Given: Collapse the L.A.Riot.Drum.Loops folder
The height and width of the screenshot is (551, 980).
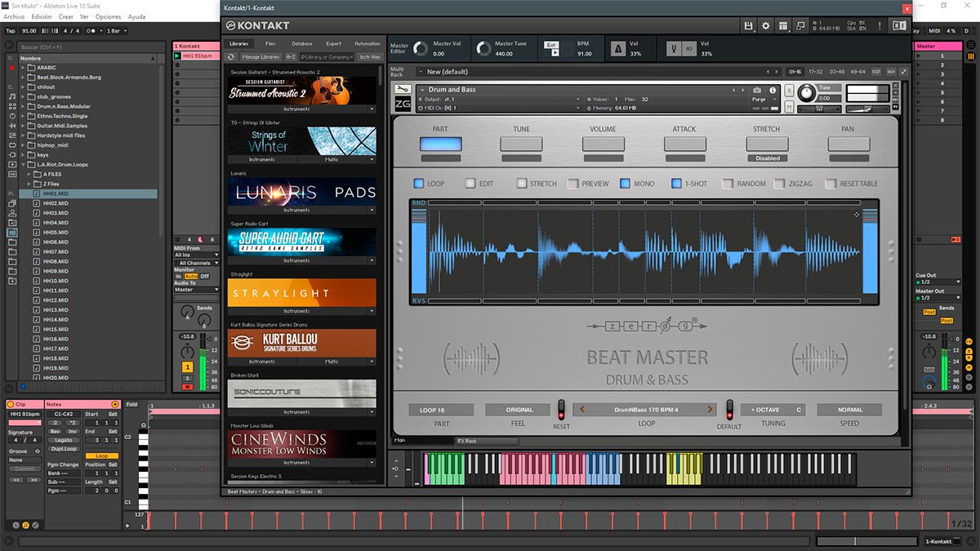Looking at the screenshot, I should click(x=23, y=165).
